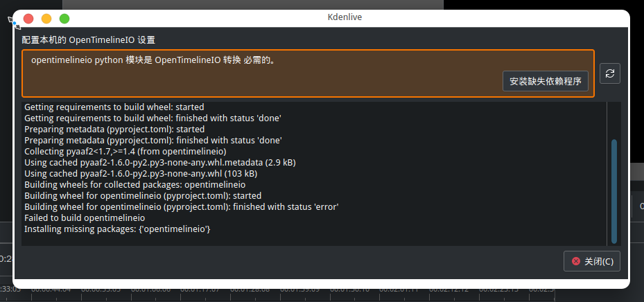Click 'Building wheel for opentimelineio: started' line
The image size is (644, 302).
tap(143, 196)
